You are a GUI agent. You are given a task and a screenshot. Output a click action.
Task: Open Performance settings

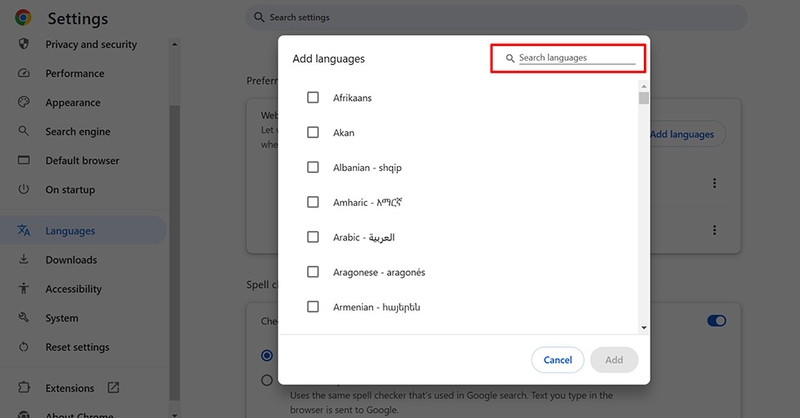pos(74,73)
